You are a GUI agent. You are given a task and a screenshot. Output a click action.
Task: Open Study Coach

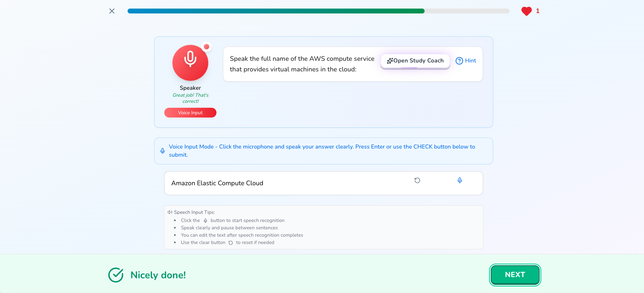415,60
